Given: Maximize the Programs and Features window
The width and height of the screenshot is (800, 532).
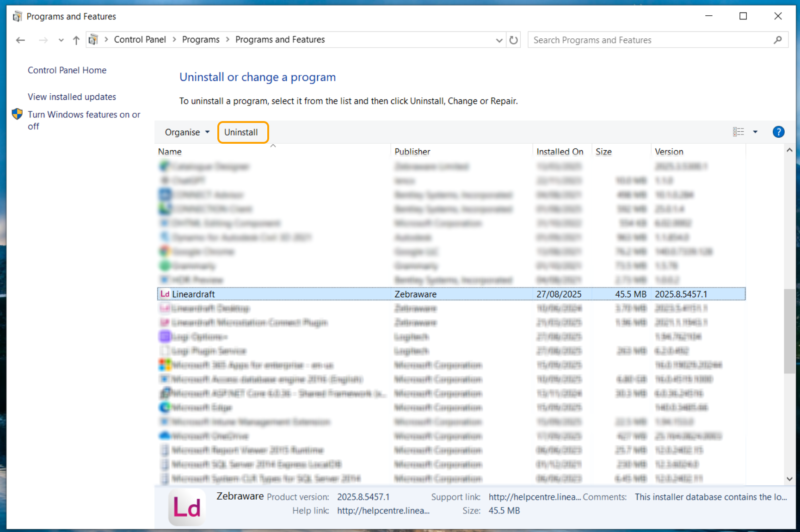Looking at the screenshot, I should (x=743, y=16).
